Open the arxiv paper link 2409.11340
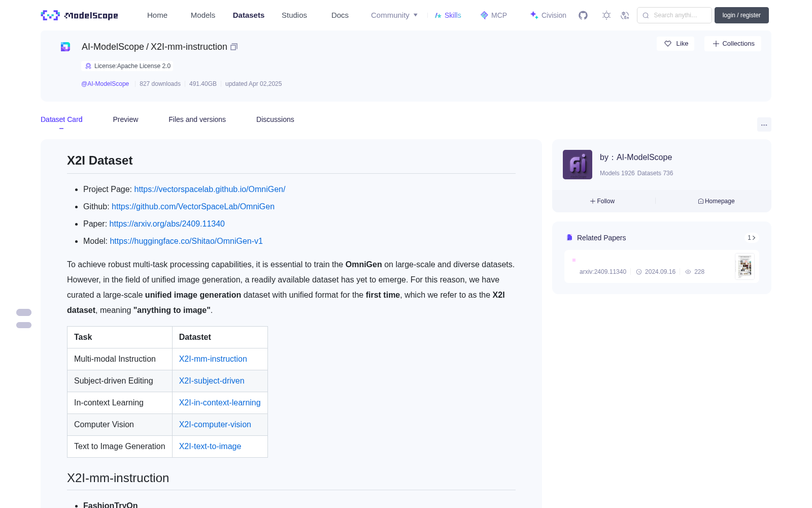 [x=167, y=224]
